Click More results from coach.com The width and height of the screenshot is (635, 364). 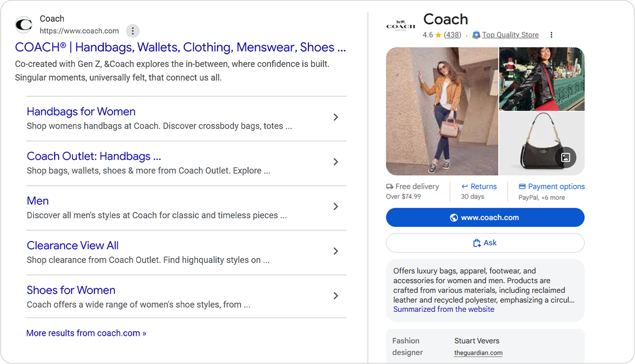(x=86, y=333)
